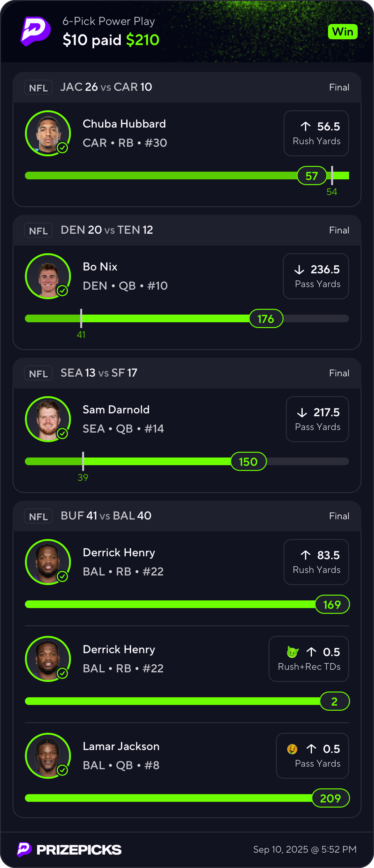Click the NFL tag on the SEA vs SF game
This screenshot has width=374, height=868.
(38, 373)
